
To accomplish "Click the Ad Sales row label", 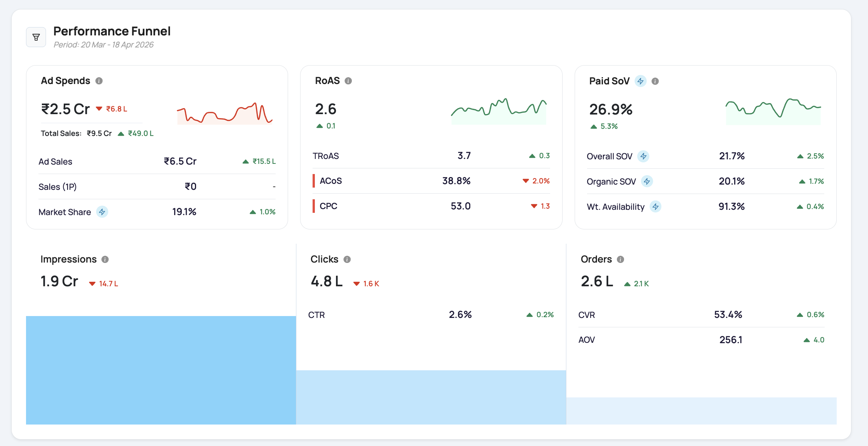I will pos(55,162).
